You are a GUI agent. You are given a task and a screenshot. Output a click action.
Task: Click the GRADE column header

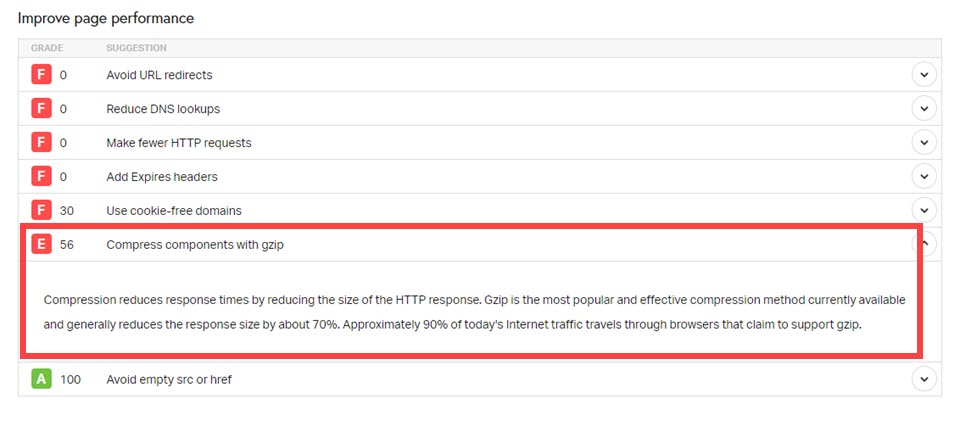click(x=47, y=48)
